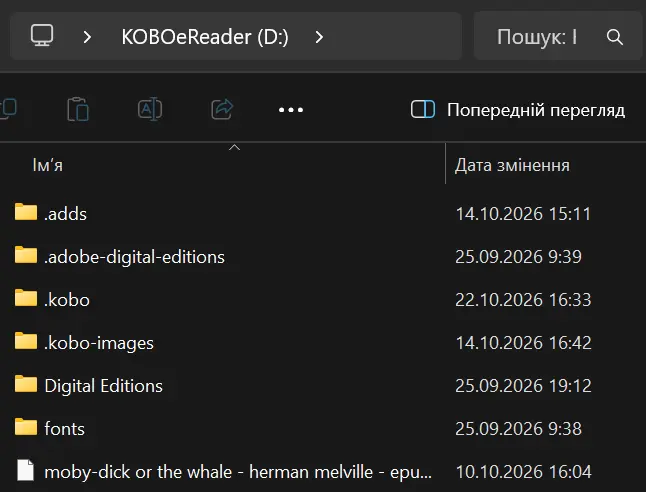646x492 pixels.
Task: Click the date 22.10.2026 16:33
Action: tap(523, 300)
